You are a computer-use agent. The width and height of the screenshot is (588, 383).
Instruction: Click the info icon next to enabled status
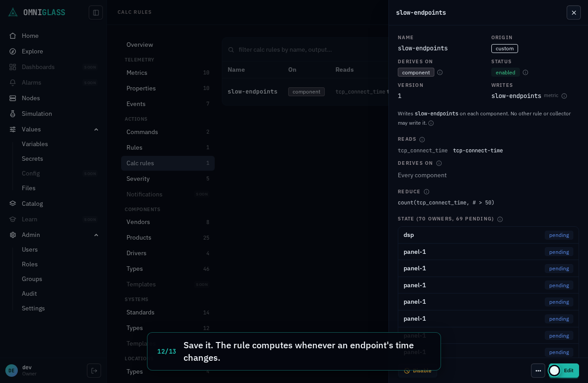[526, 73]
